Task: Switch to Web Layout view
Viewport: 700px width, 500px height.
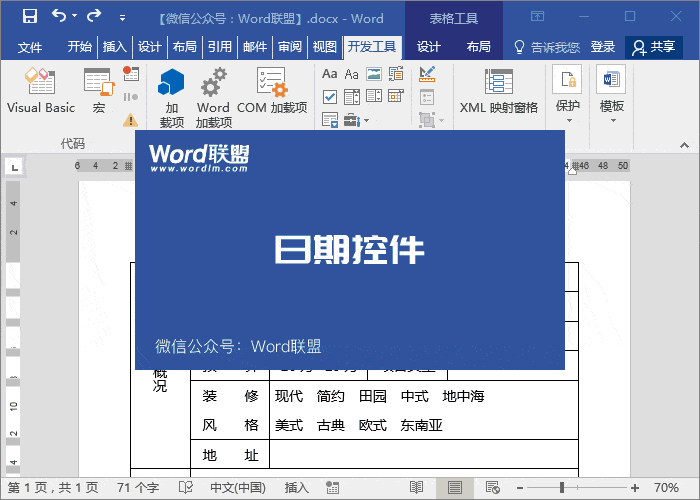Action: point(492,488)
